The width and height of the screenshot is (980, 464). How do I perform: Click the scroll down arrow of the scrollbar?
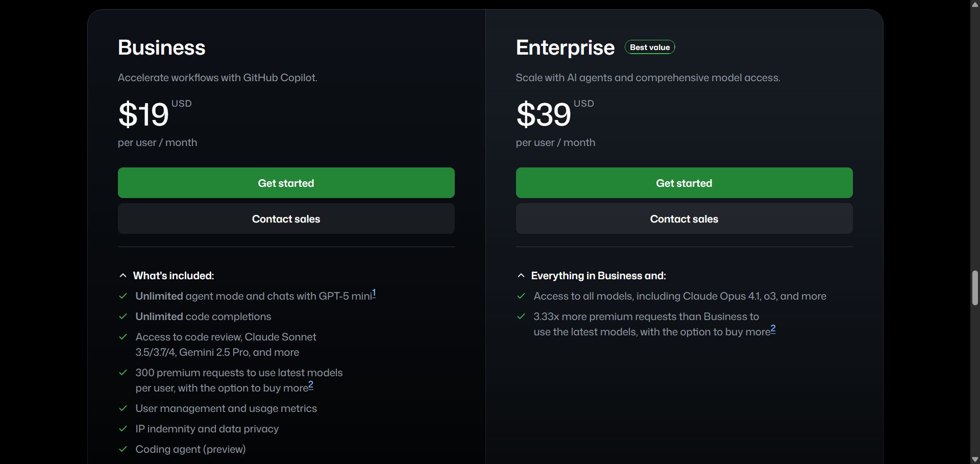(975, 459)
